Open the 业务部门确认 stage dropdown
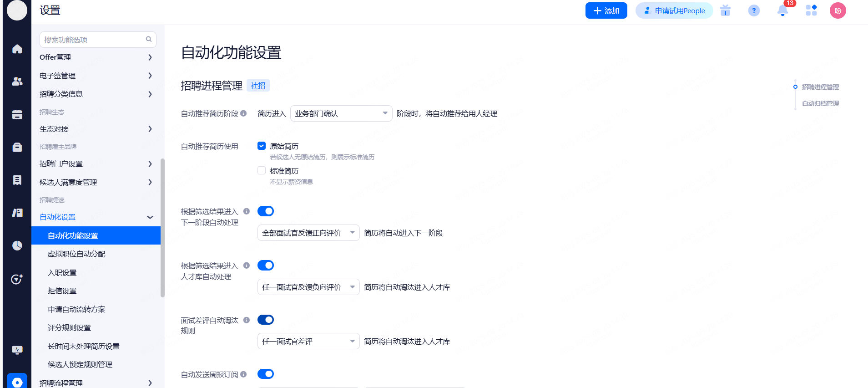Viewport: 868px width, 388px height. pyautogui.click(x=341, y=113)
